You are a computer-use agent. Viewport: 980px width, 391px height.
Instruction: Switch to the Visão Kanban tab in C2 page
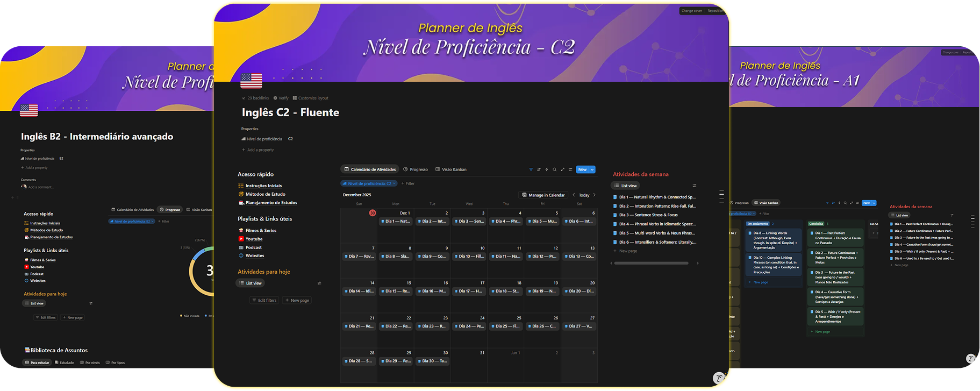pos(451,169)
